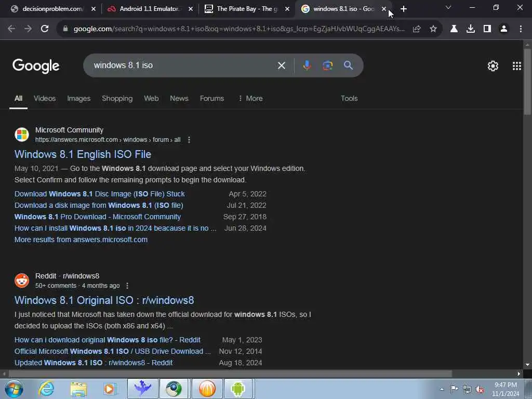This screenshot has width=532, height=399.
Task: Open options for Reddit r/windows8 result
Action: (x=127, y=286)
